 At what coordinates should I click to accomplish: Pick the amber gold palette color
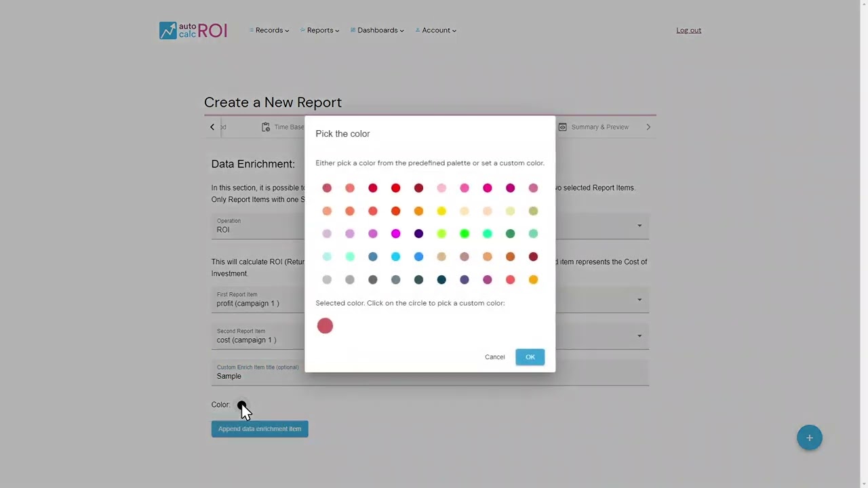[x=533, y=280]
